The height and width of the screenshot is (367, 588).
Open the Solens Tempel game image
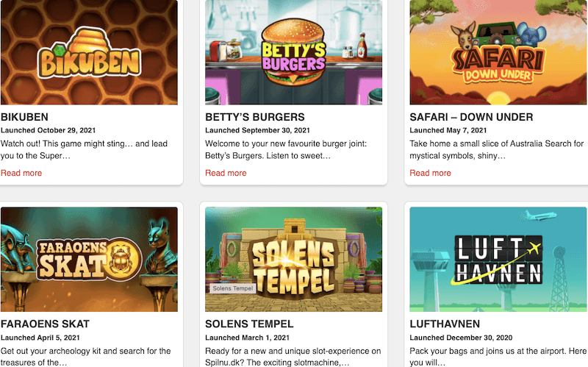[293, 260]
